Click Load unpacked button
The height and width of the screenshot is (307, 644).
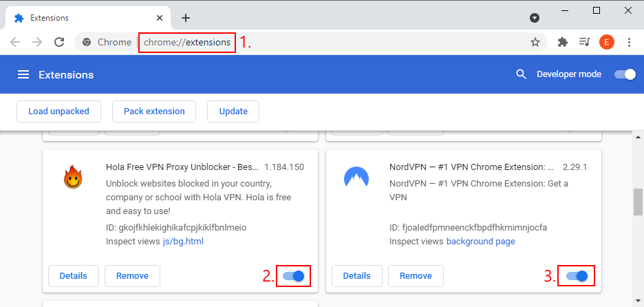click(x=58, y=112)
